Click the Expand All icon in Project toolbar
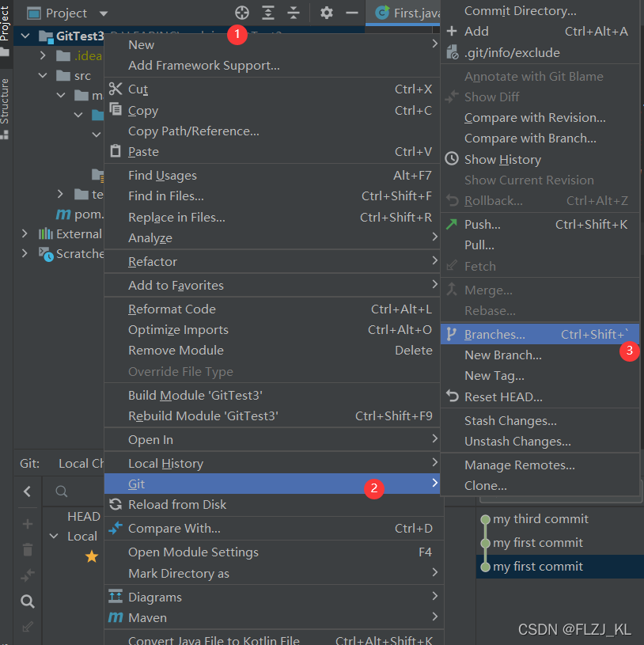Screen dimensions: 644x645 [268, 13]
